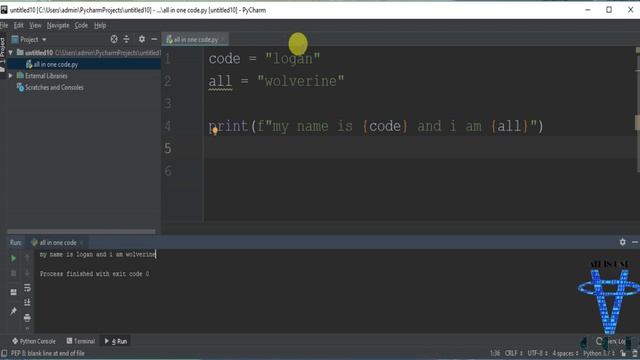Open the CRLF line separator selector
Screen dimensions: 640x360
(513, 353)
